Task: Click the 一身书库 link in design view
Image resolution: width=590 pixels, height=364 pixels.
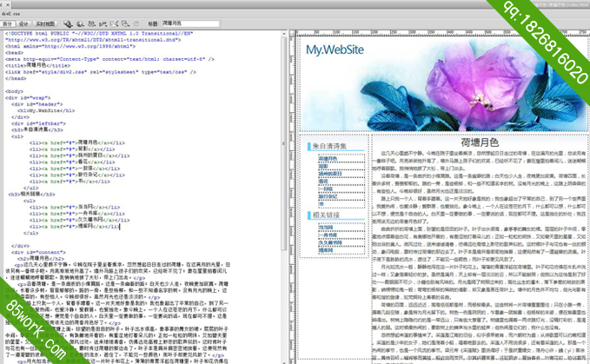Action: click(328, 235)
